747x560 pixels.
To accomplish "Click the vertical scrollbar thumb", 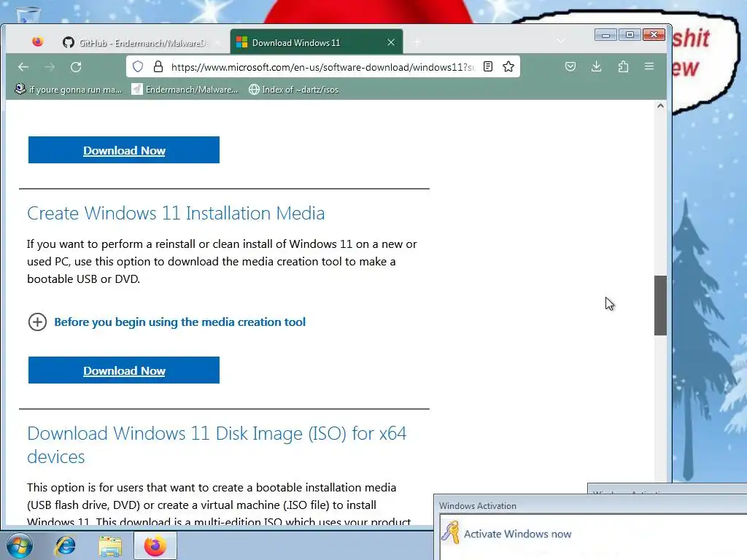I will click(660, 306).
